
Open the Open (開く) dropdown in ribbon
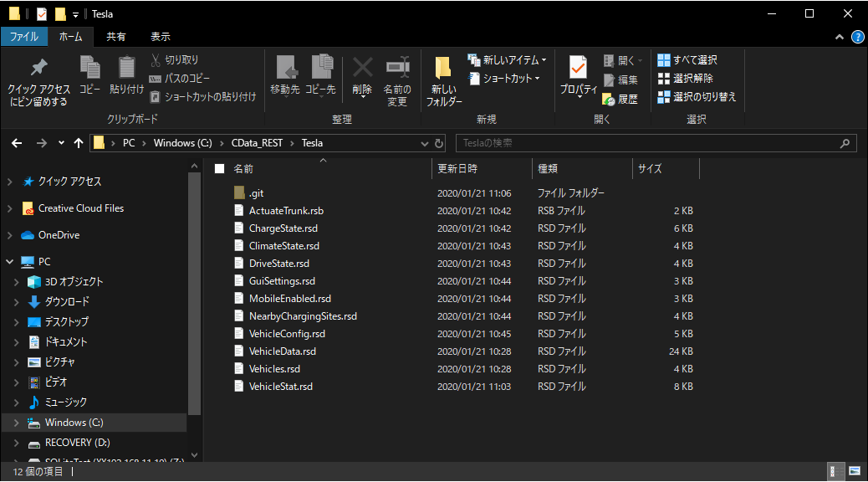coord(623,60)
